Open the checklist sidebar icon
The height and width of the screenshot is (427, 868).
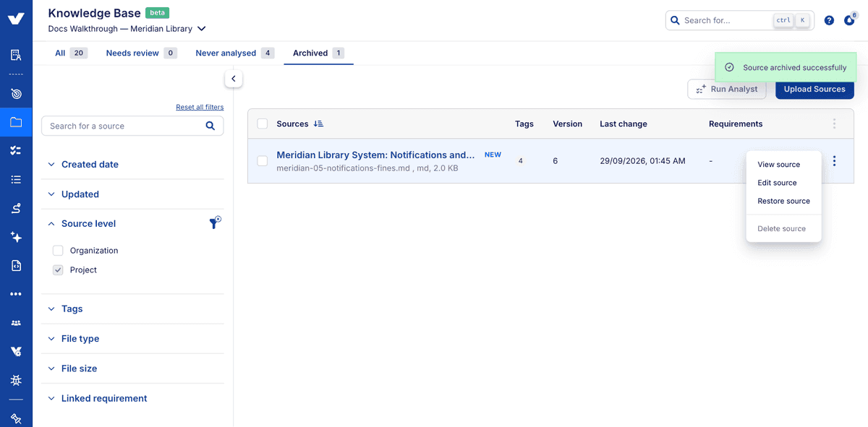click(16, 150)
